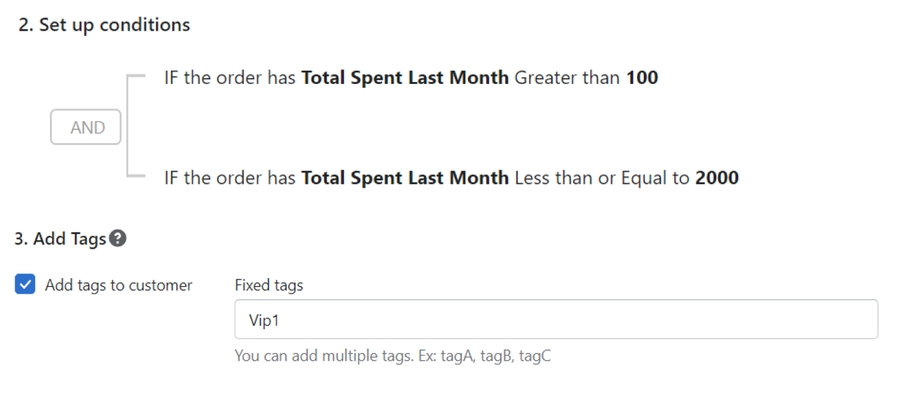
Task: Click the bracket line joining both conditions
Action: [x=129, y=128]
